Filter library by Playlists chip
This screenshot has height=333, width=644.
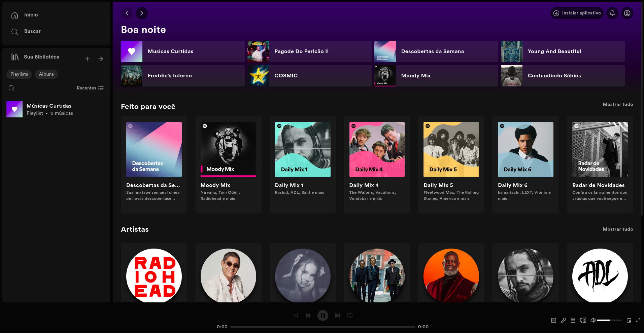(19, 74)
